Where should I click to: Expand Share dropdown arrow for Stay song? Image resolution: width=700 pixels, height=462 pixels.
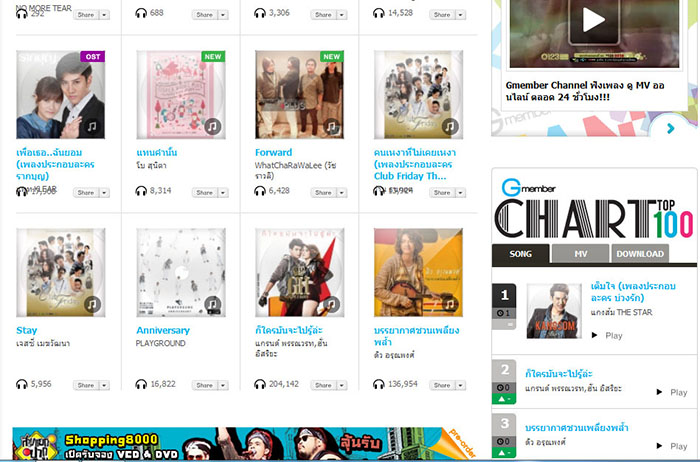pos(104,385)
